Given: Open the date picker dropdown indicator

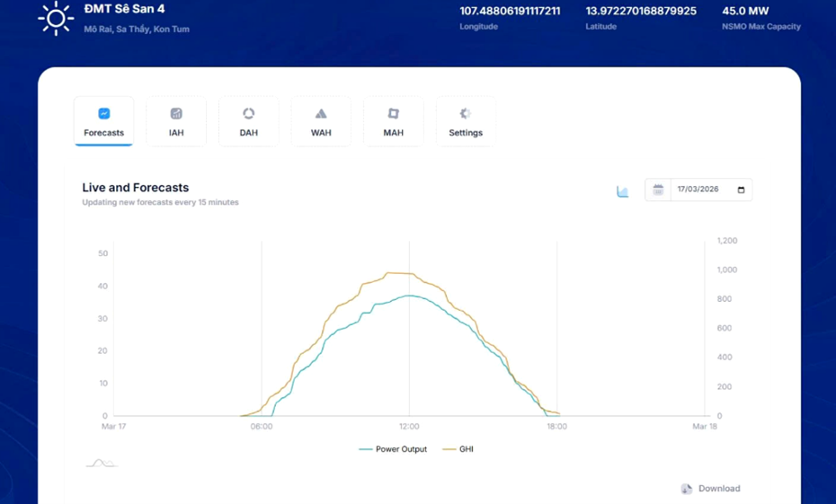Looking at the screenshot, I should coord(741,190).
